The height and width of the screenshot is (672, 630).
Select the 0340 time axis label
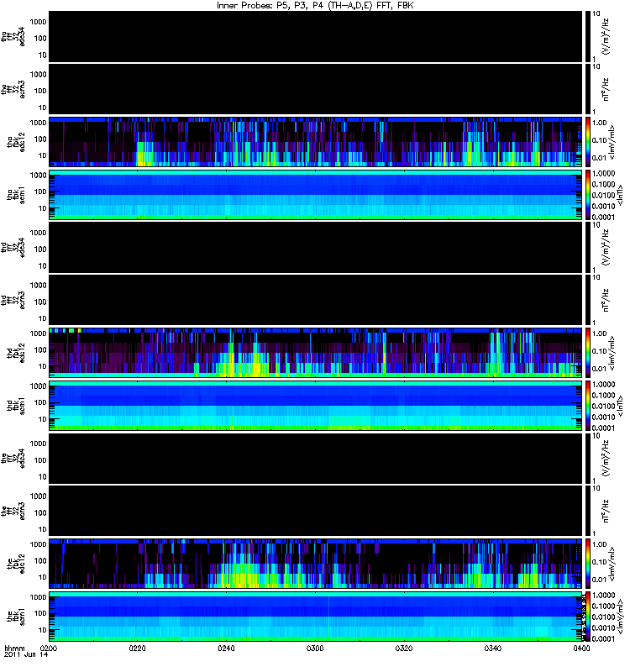(493, 648)
